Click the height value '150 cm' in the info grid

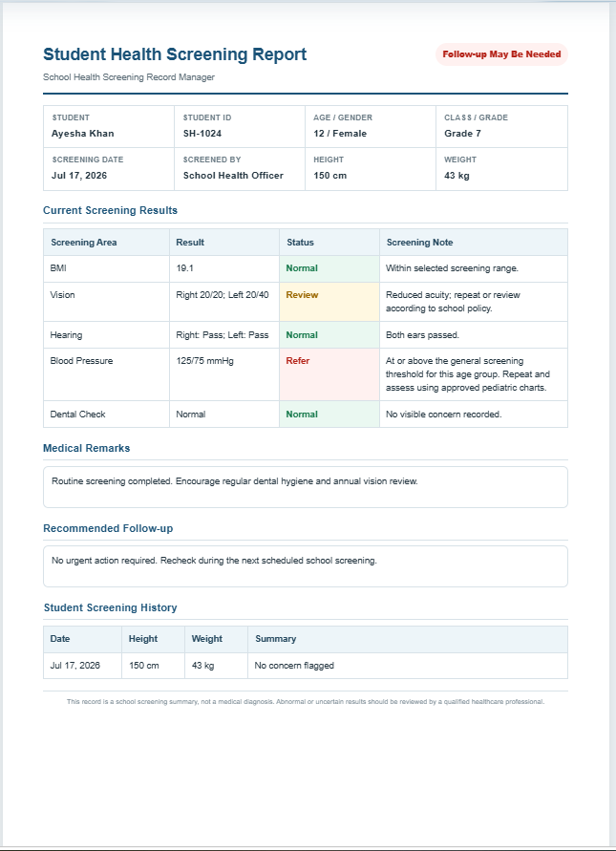point(330,176)
